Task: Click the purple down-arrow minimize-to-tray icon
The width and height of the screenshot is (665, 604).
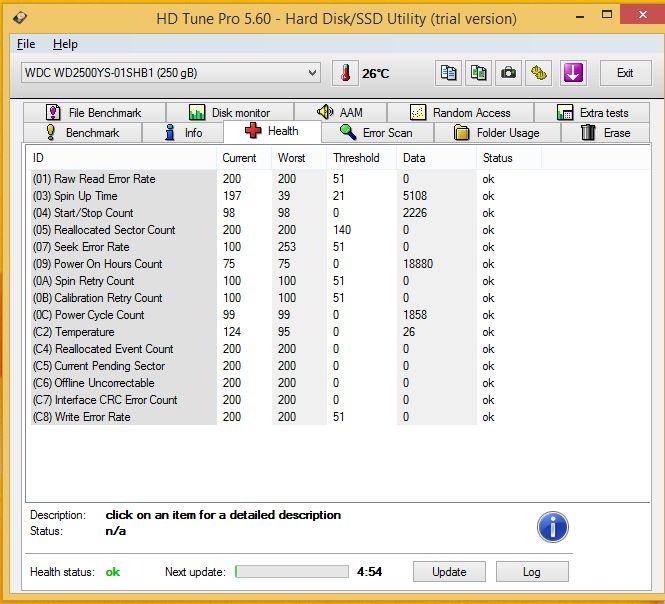Action: [573, 73]
